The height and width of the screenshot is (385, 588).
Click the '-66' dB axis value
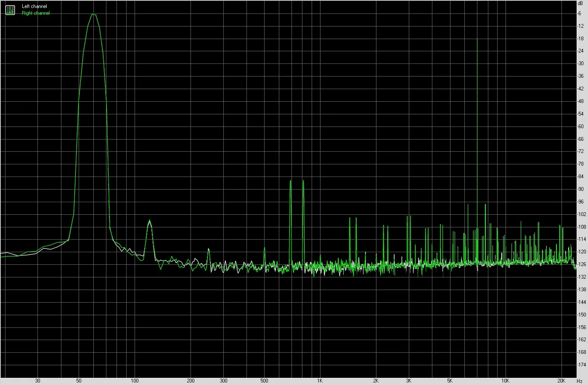581,139
